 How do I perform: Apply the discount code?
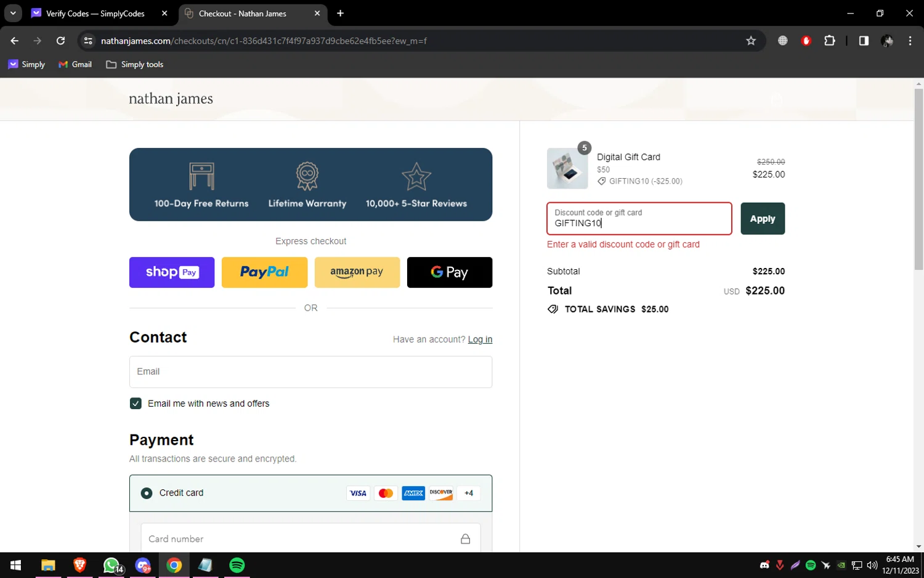point(763,219)
